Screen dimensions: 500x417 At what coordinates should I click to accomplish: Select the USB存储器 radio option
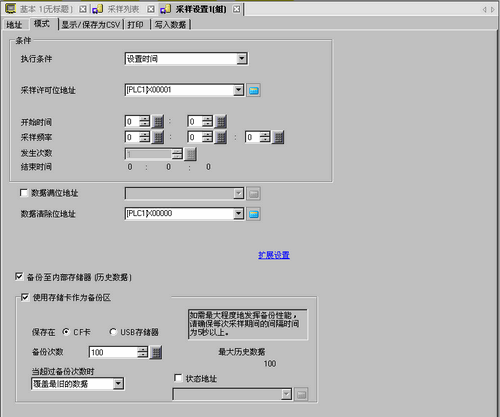coord(113,332)
